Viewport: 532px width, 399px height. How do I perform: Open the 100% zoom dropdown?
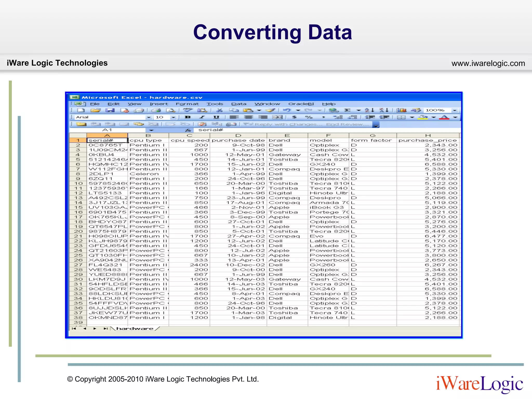tap(455, 110)
